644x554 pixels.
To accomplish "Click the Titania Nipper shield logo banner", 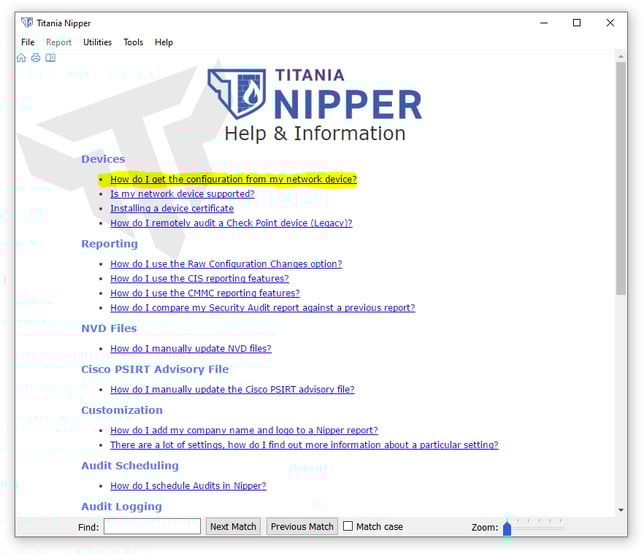I will (x=236, y=94).
